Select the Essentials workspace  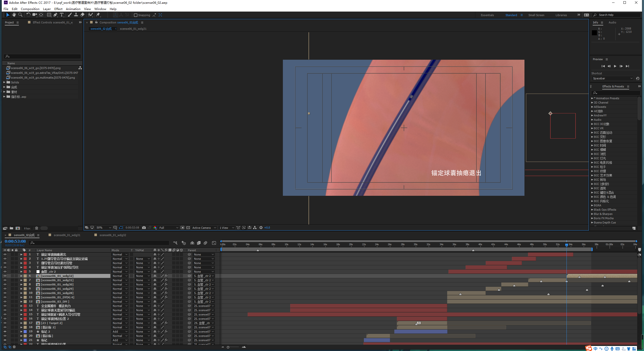pos(487,15)
